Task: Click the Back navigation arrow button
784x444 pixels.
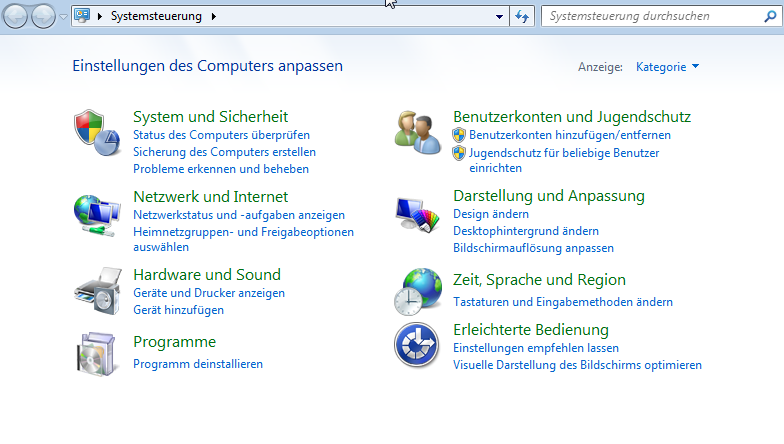Action: click(15, 16)
